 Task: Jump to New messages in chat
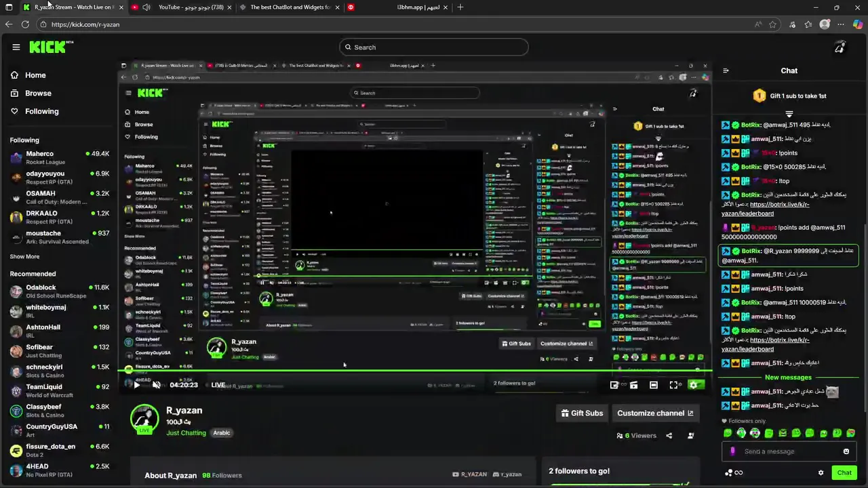788,378
